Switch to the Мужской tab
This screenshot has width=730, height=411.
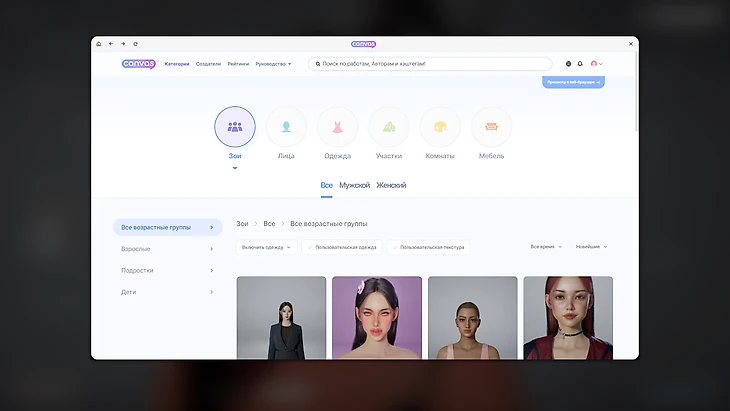coord(354,186)
